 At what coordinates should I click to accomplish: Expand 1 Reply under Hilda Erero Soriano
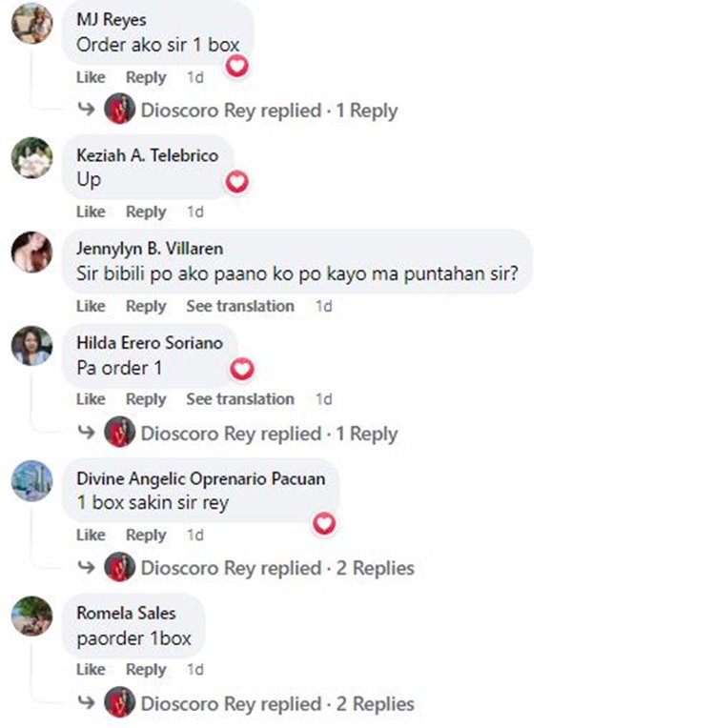(270, 434)
